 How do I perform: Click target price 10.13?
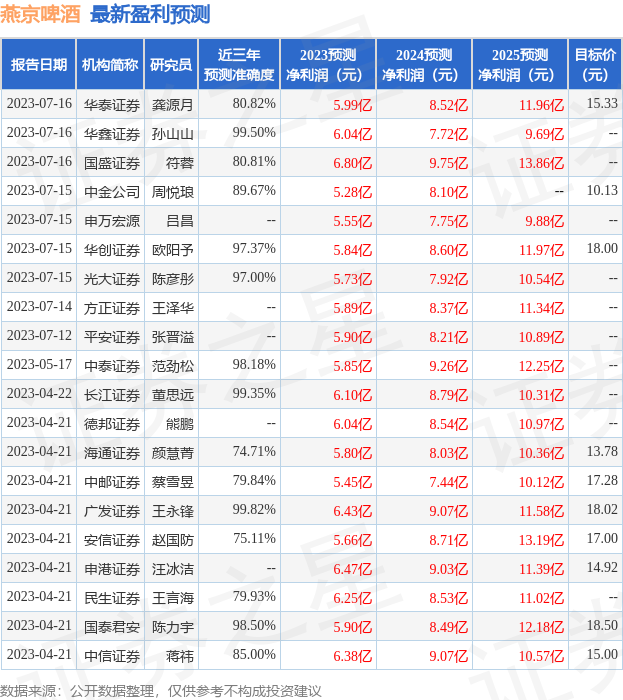[x=602, y=191]
